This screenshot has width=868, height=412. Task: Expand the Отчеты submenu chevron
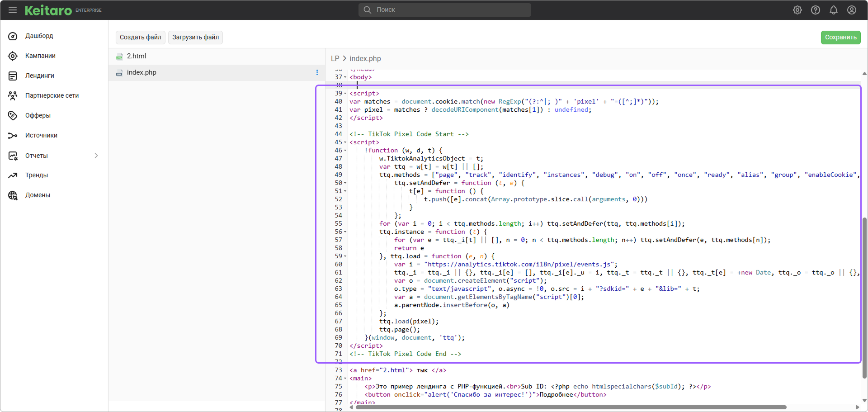(96, 156)
